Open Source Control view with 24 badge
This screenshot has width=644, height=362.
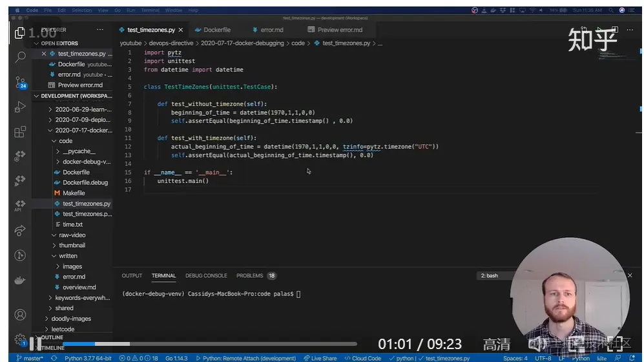pyautogui.click(x=20, y=82)
